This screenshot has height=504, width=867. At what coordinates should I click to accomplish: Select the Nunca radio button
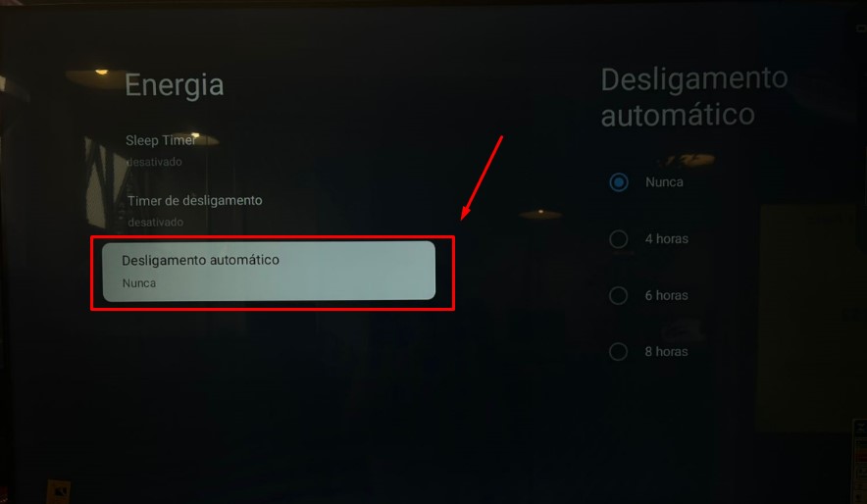click(618, 182)
